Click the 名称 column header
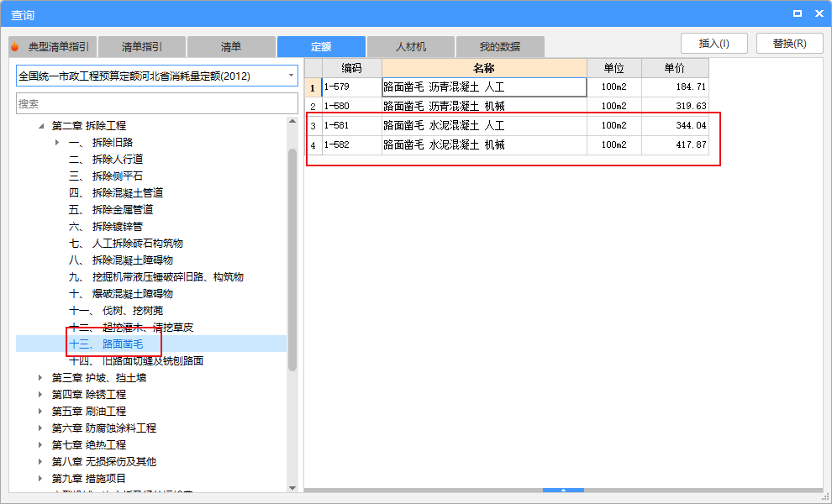 pos(484,68)
